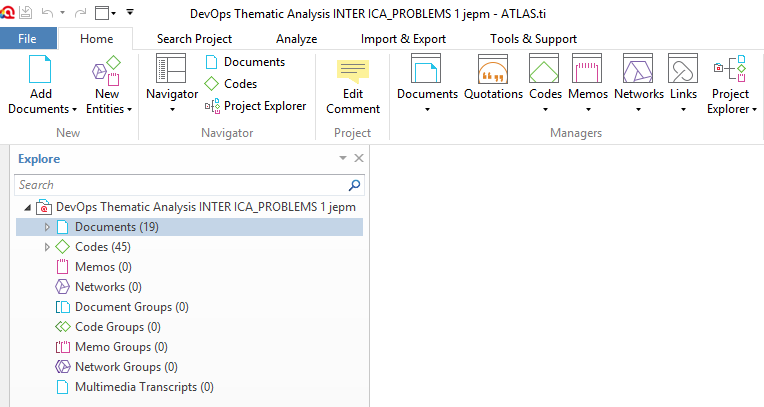Open the Navigator dropdown arrow
Image resolution: width=764 pixels, height=407 pixels.
click(x=172, y=110)
